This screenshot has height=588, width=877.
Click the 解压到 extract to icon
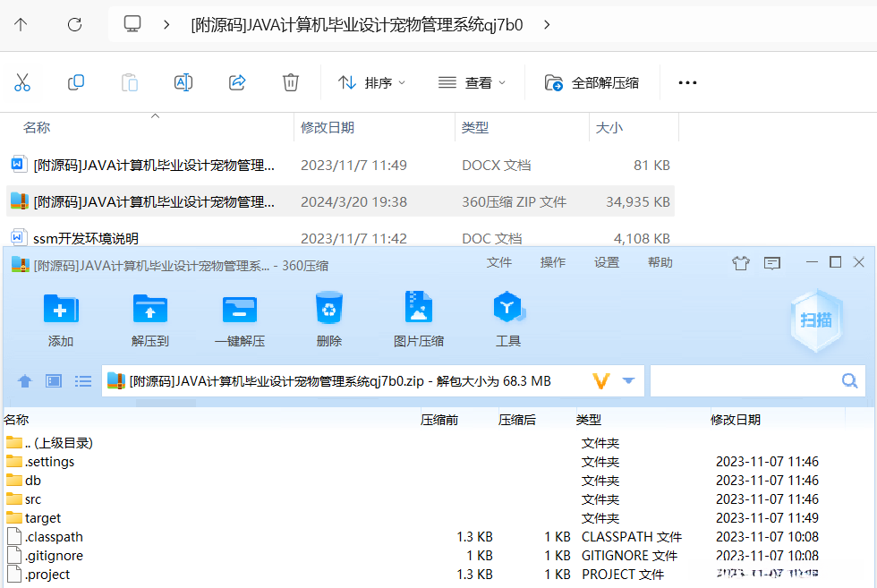pos(150,319)
